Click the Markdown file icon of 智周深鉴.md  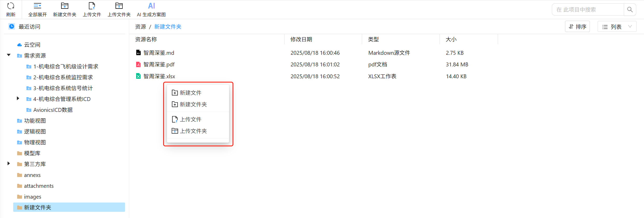click(138, 53)
